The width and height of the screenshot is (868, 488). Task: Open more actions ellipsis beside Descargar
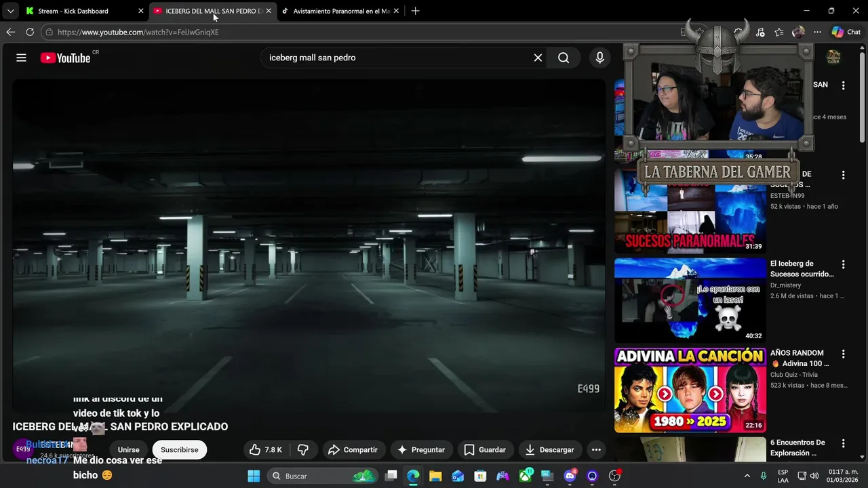tap(596, 449)
